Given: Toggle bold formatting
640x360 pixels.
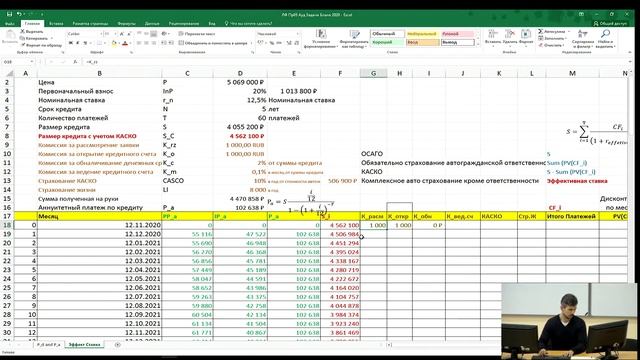Looking at the screenshot, I should tap(71, 43).
